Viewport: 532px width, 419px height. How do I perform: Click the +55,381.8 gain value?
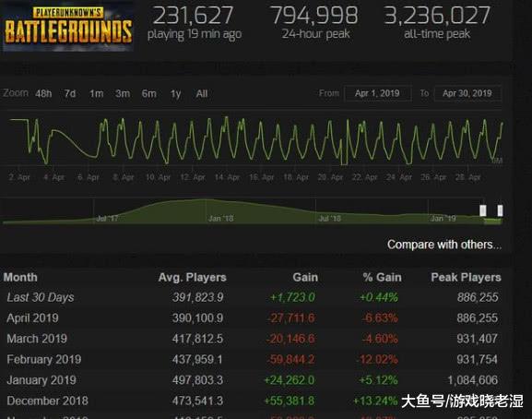[x=290, y=401]
